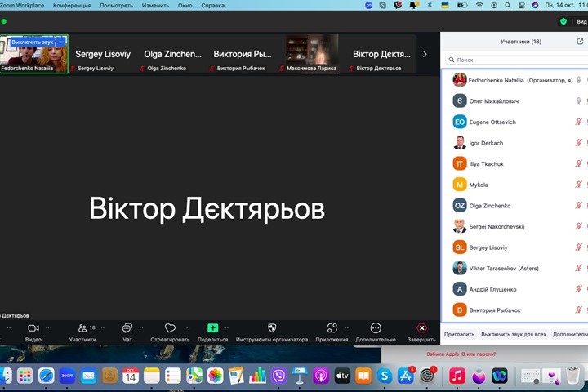This screenshot has width=588, height=392.
Task: Click the Пригласить button
Action: pos(459,335)
